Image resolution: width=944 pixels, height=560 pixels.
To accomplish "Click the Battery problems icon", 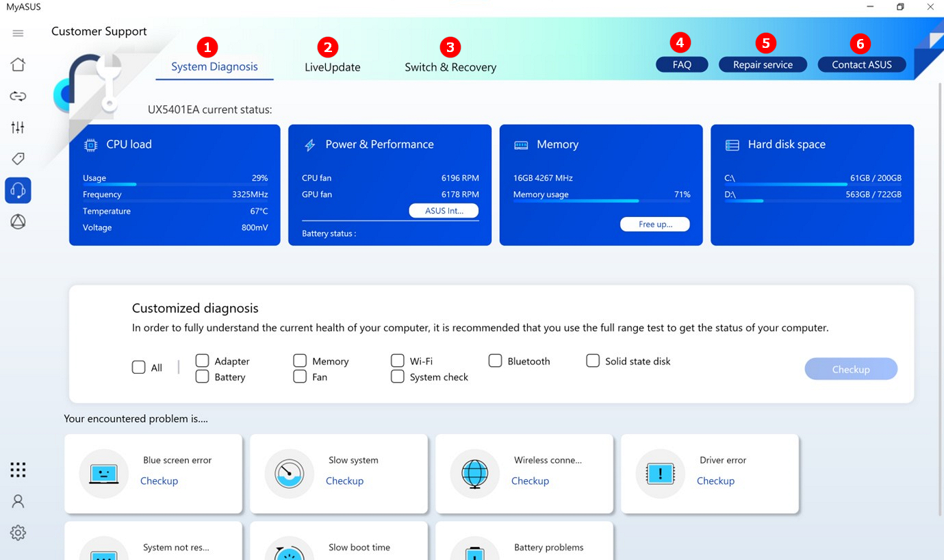I will (x=475, y=548).
